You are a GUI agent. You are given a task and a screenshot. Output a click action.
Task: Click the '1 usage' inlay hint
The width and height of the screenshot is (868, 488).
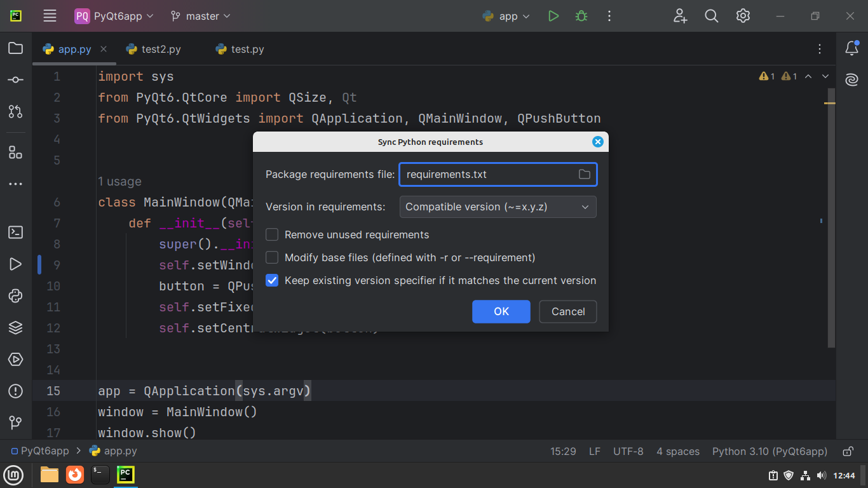(x=119, y=181)
